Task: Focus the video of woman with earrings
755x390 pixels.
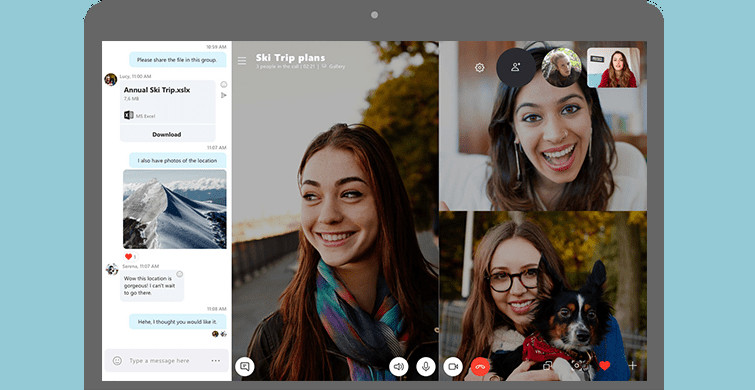Action: pyautogui.click(x=543, y=126)
